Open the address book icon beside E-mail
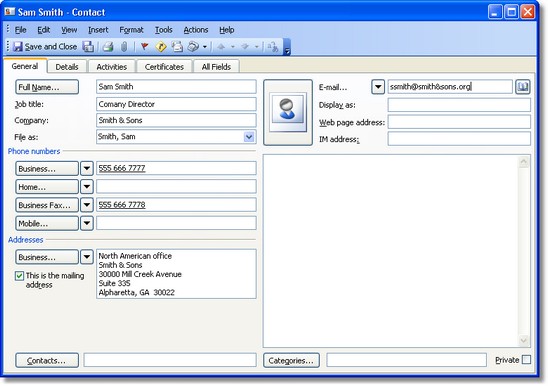The width and height of the screenshot is (548, 386). click(x=522, y=87)
